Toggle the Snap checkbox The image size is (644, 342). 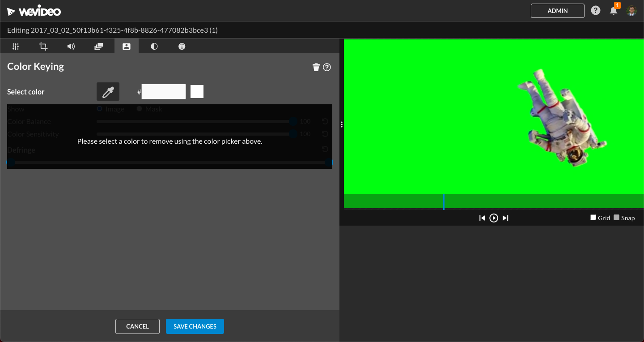pos(617,218)
